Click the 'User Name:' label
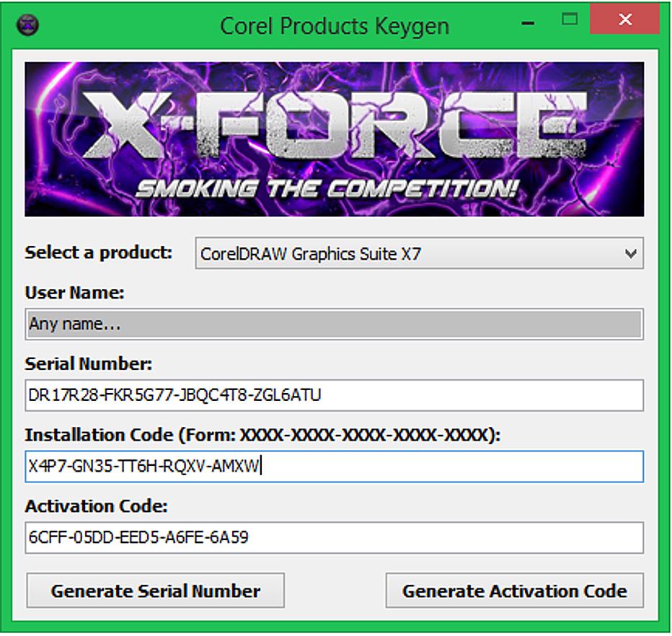672x636 pixels. coord(74,293)
